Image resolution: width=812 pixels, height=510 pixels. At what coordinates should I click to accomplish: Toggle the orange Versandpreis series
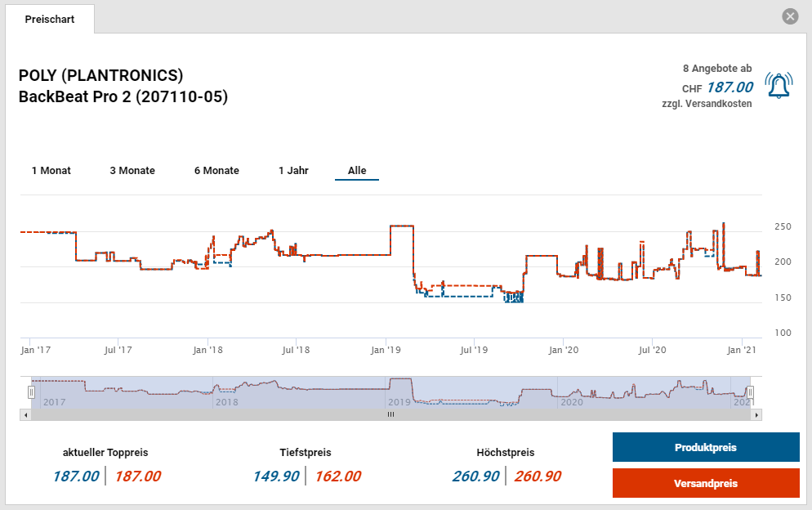(706, 483)
